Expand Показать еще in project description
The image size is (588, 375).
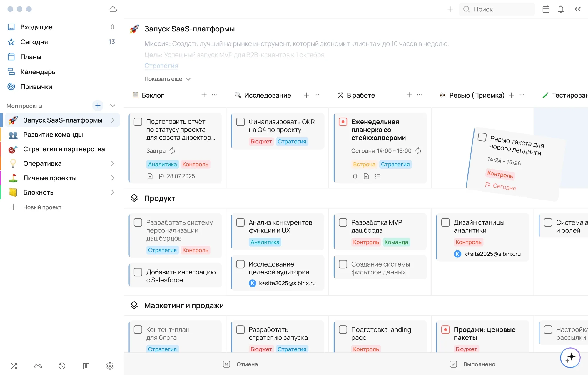point(168,79)
